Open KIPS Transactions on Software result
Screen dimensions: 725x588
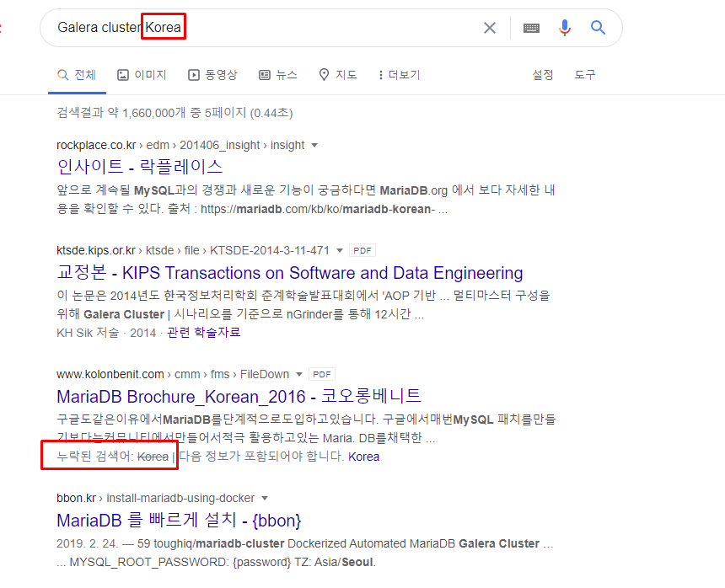pos(289,273)
